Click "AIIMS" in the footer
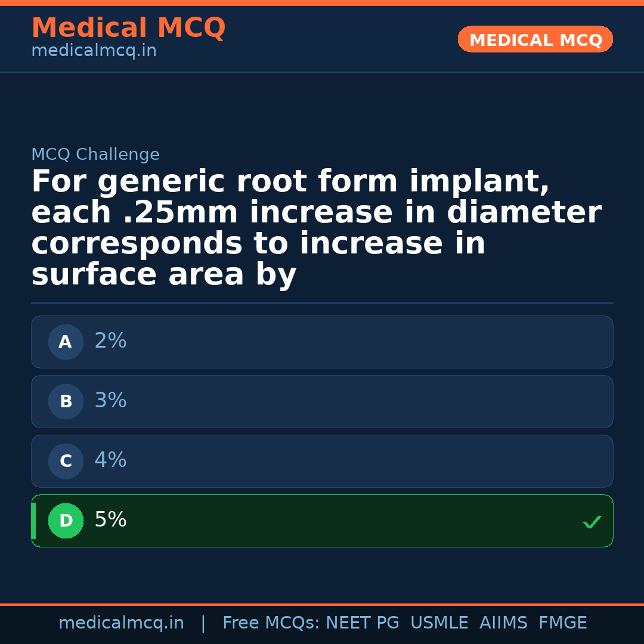 click(503, 623)
